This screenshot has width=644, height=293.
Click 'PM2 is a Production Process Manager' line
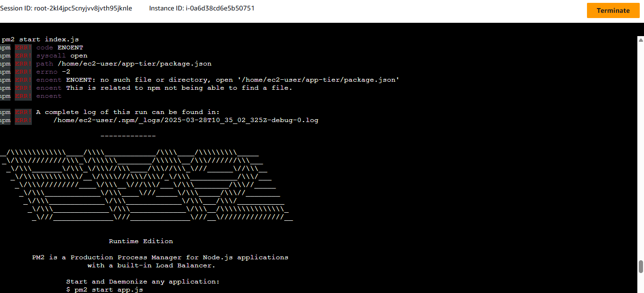coord(160,257)
